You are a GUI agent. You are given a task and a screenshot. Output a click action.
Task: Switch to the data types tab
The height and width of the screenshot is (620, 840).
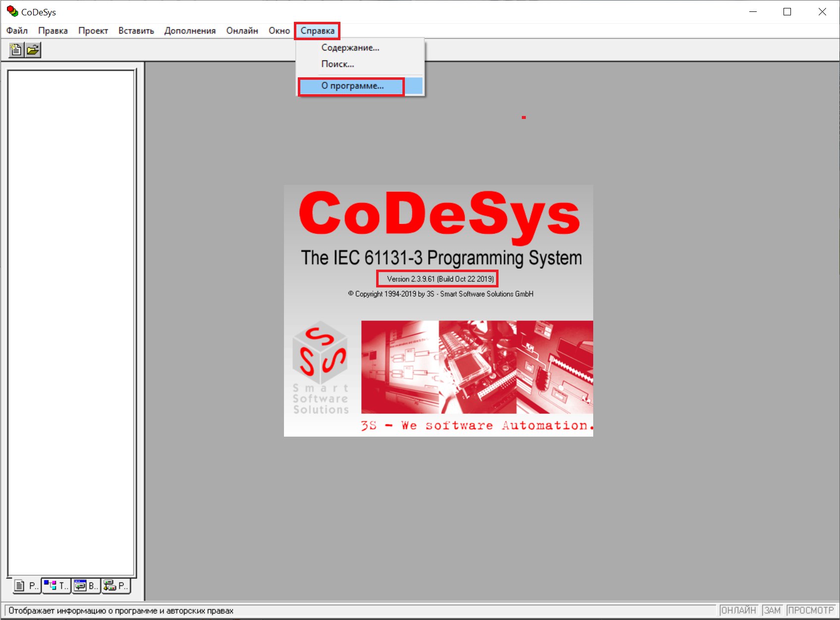click(x=56, y=586)
